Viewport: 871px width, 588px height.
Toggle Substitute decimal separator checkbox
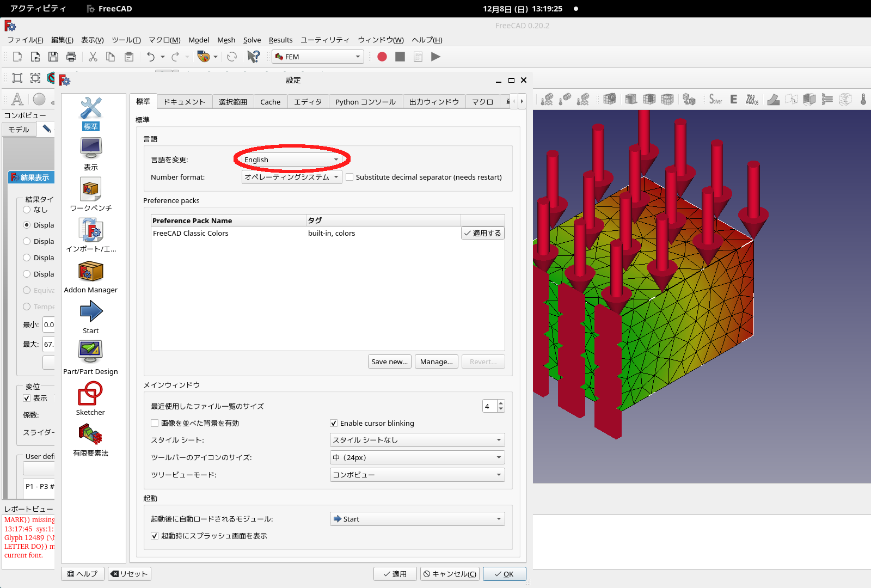[349, 177]
